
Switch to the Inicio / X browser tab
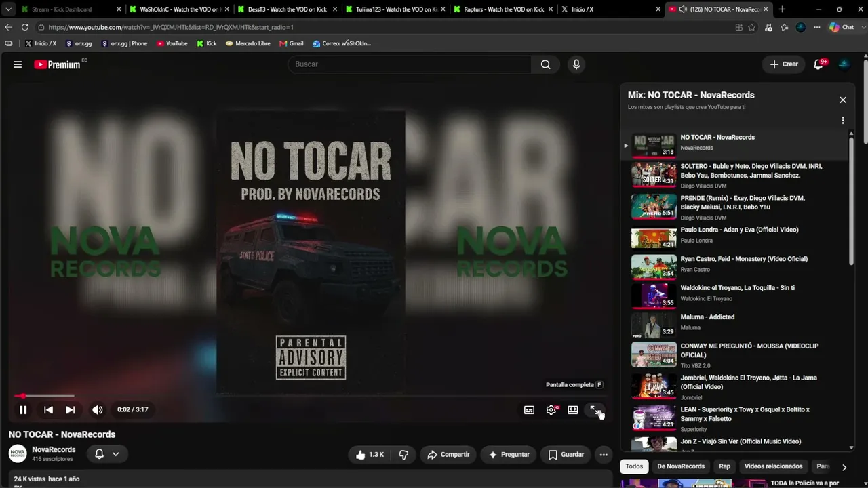tap(610, 9)
